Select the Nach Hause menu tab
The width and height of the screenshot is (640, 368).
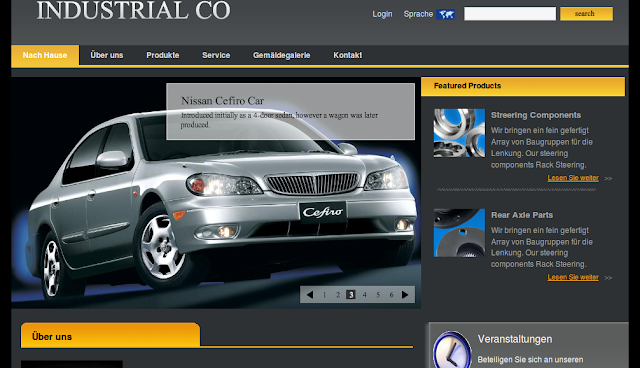point(45,55)
